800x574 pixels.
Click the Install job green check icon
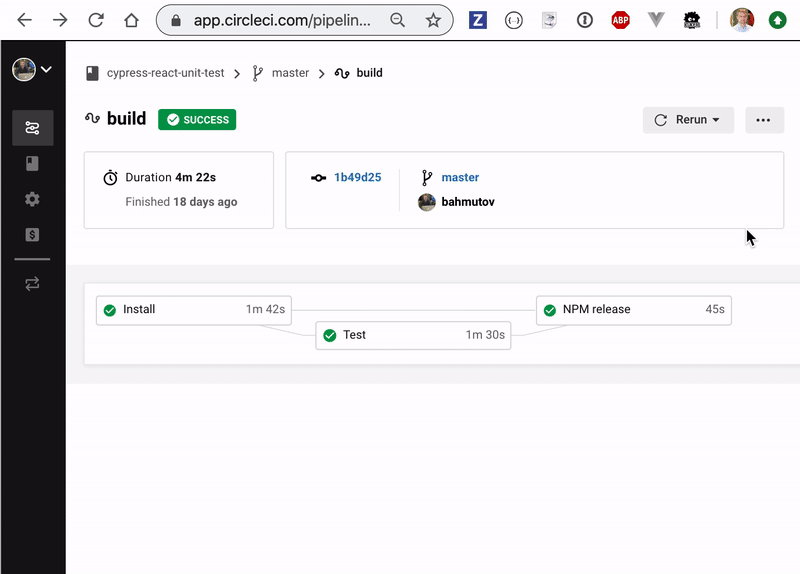[110, 310]
